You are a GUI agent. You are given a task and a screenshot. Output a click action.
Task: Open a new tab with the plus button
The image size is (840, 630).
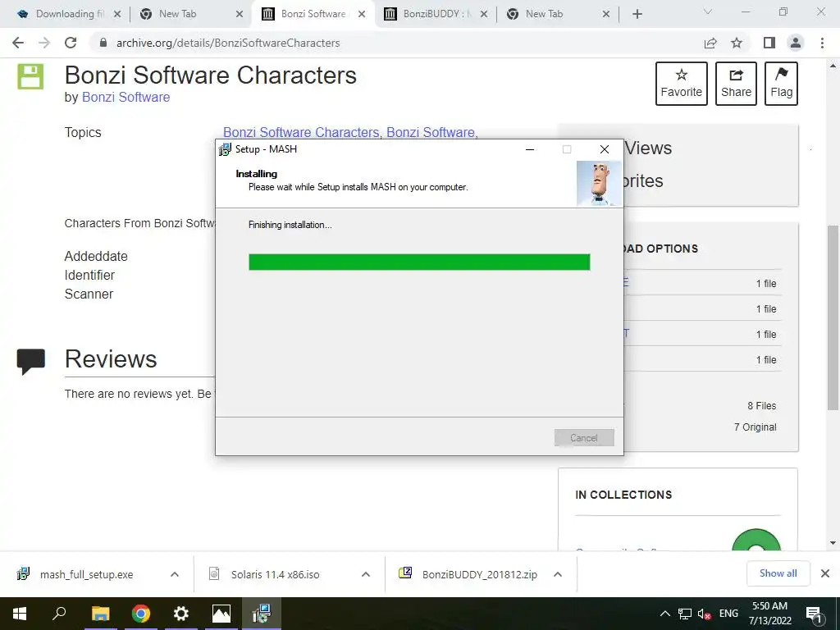coord(637,14)
